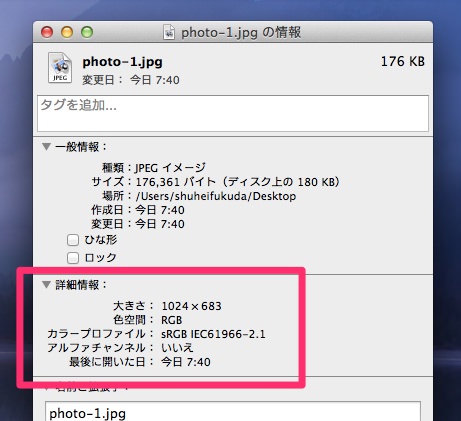Enable the ロック checkbox

pos(73,258)
